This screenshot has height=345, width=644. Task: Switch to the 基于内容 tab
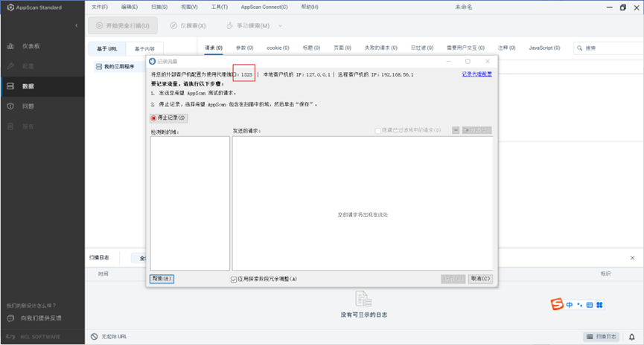[x=144, y=48]
